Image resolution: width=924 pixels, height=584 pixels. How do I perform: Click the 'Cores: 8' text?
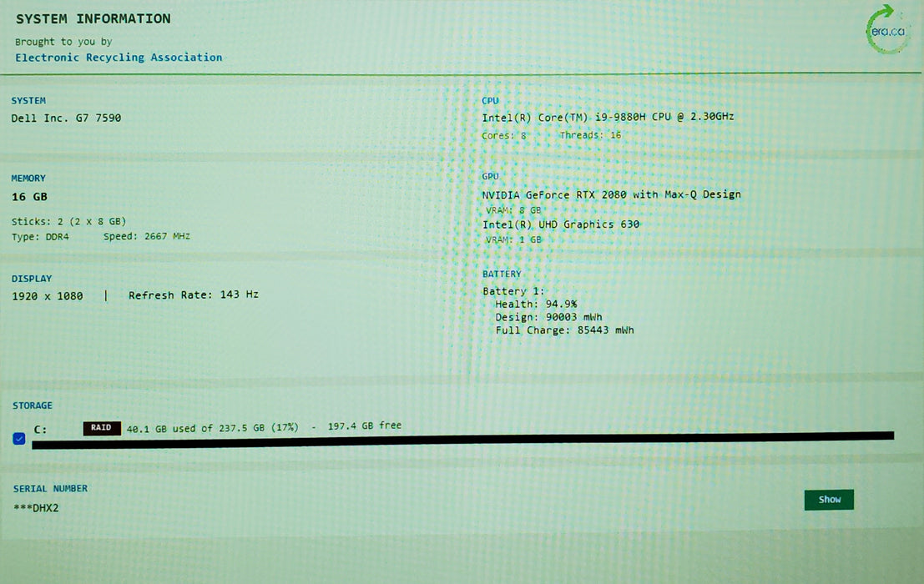coord(504,135)
